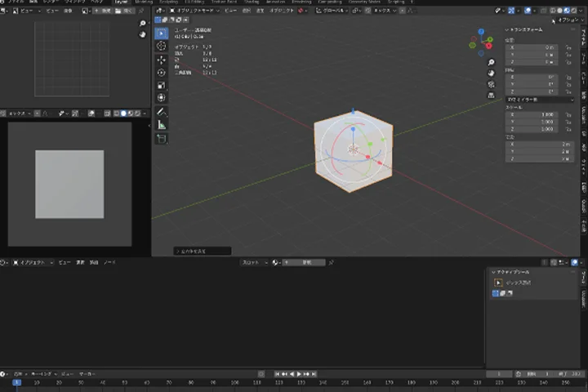Toggle the viewport gizmo display button
This screenshot has height=392, width=588.
[x=511, y=11]
